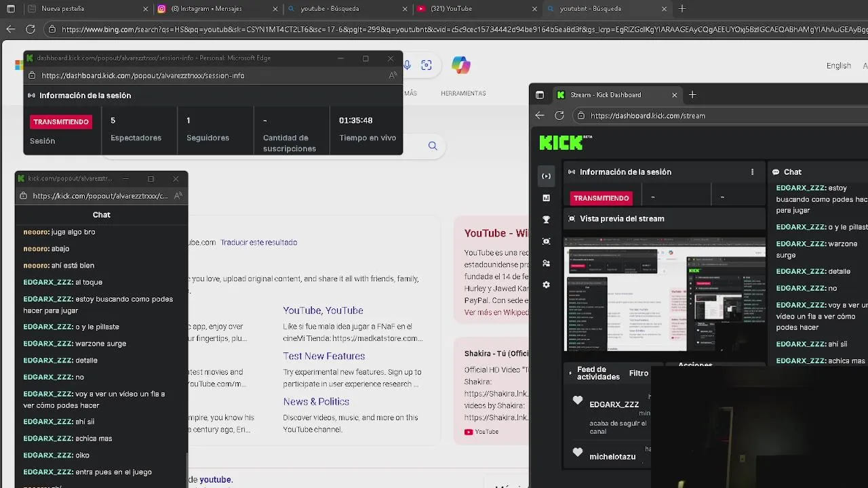
Task: Click EDGARX_ZZZ name in activity feed
Action: coord(614,405)
